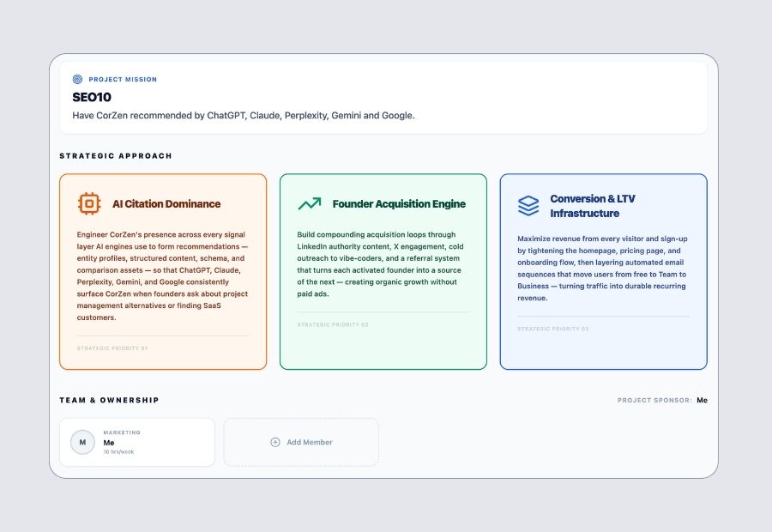The image size is (772, 532).
Task: Click the PROJECT SPONSOR label
Action: point(654,401)
